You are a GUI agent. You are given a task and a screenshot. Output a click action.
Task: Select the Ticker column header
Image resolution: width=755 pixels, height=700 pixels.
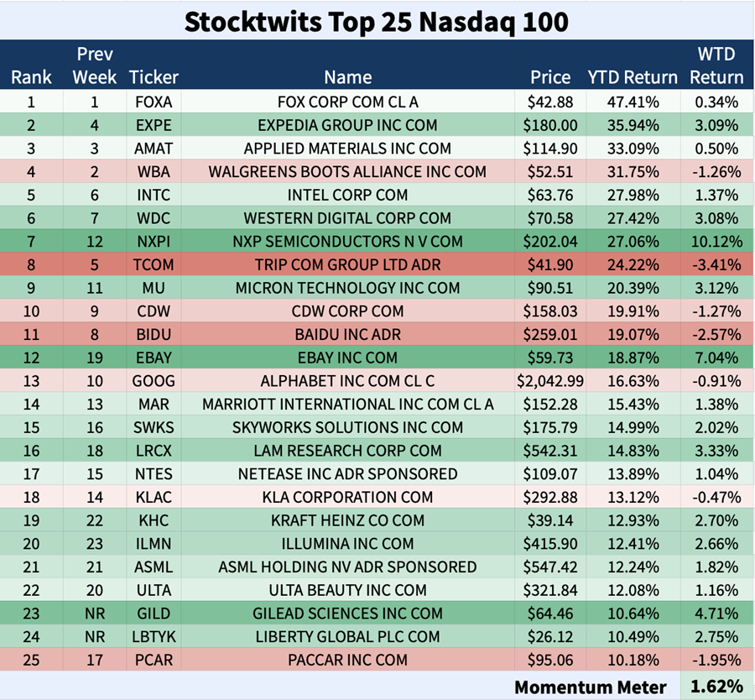click(x=154, y=77)
